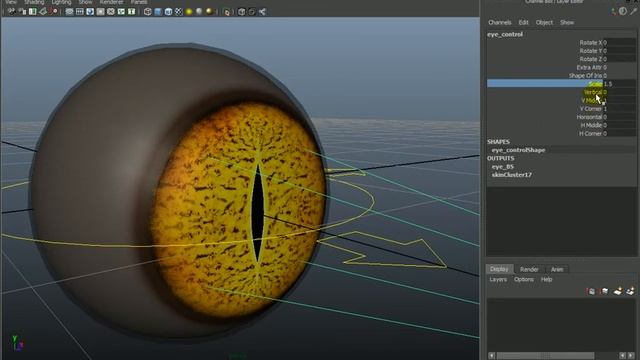Switch viewport to Wireframe display
The width and height of the screenshot is (640, 360).
[x=148, y=12]
